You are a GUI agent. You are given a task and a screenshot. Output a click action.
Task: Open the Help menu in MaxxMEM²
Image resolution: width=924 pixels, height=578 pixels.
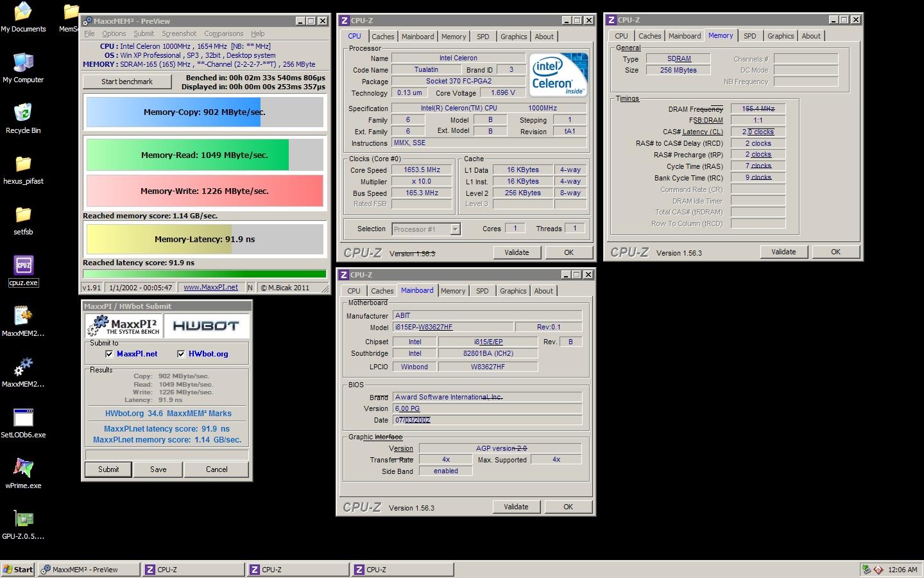pos(258,33)
